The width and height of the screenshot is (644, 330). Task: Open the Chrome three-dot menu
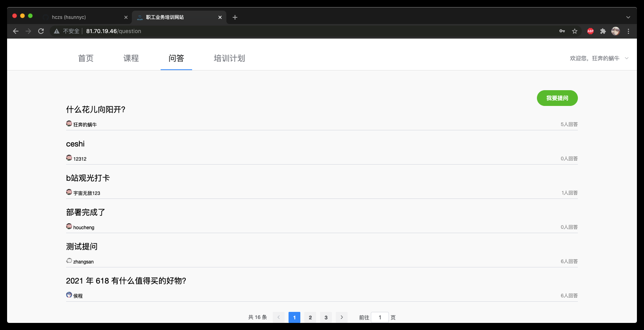tap(628, 31)
